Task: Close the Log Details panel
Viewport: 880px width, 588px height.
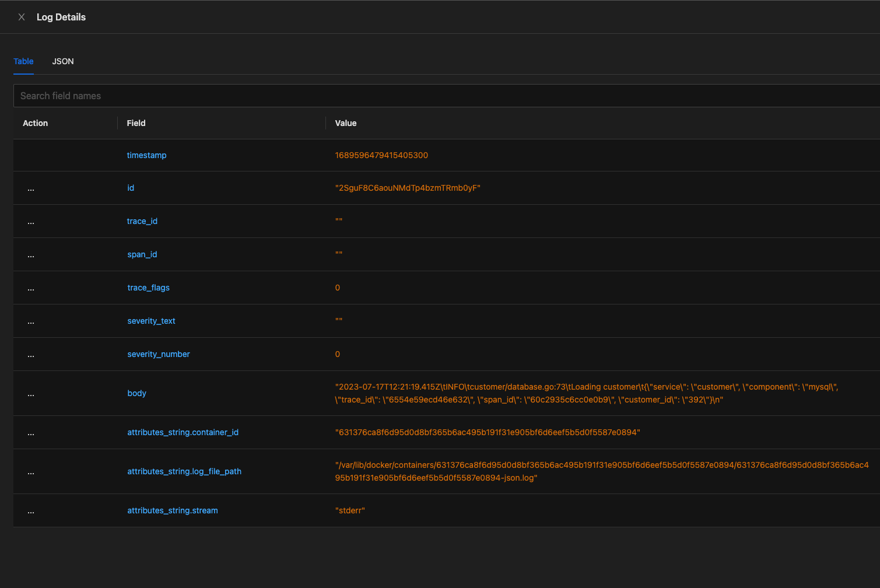Action: click(22, 17)
